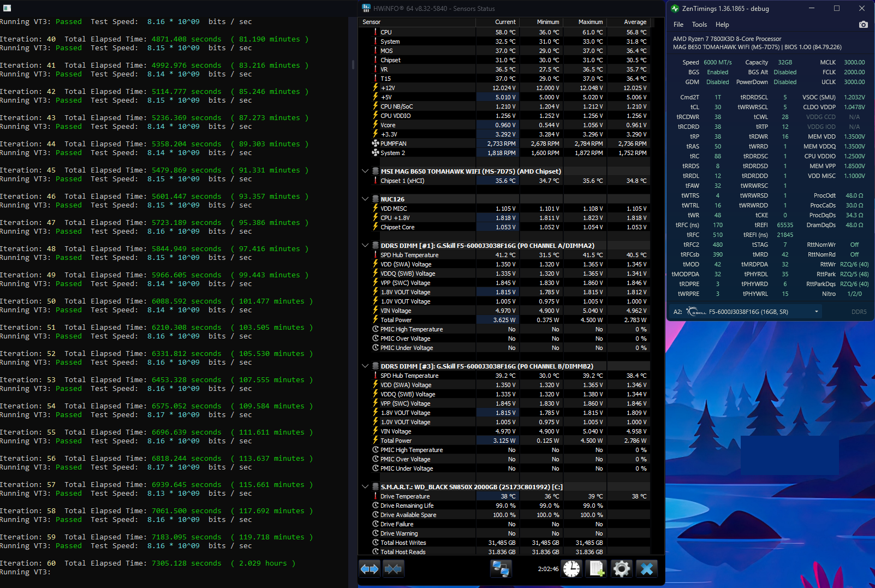Click the Iteration: 50 line in the terminal

click(x=157, y=301)
